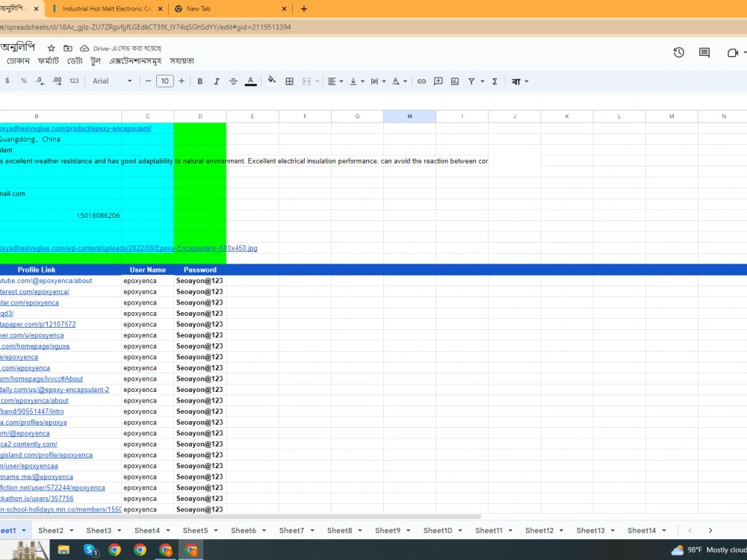
Task: Open version history clock icon
Action: (x=679, y=52)
